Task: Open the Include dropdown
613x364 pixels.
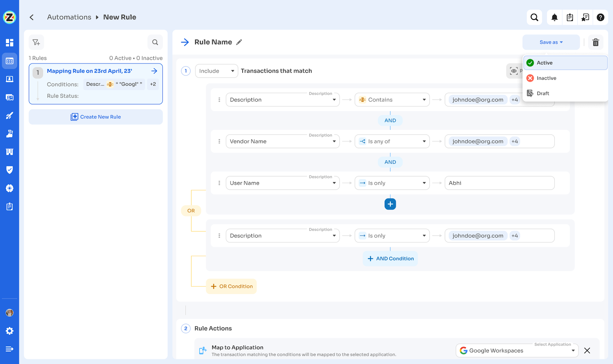Action: [216, 71]
